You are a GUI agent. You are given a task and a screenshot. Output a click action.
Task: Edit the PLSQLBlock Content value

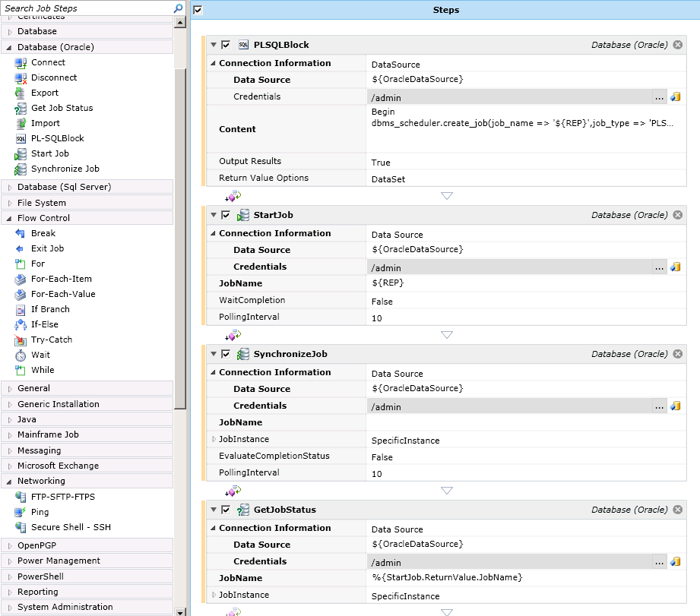526,129
